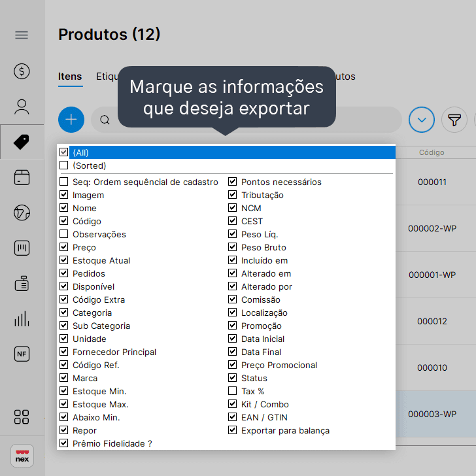The width and height of the screenshot is (476, 476).
Task: Open the sales dollar icon
Action: 22,71
